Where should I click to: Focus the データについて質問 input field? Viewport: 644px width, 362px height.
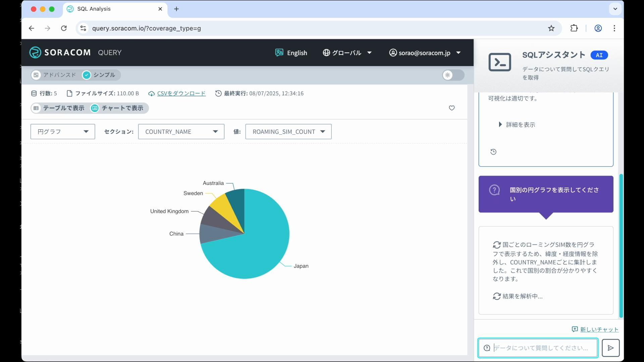(538, 348)
